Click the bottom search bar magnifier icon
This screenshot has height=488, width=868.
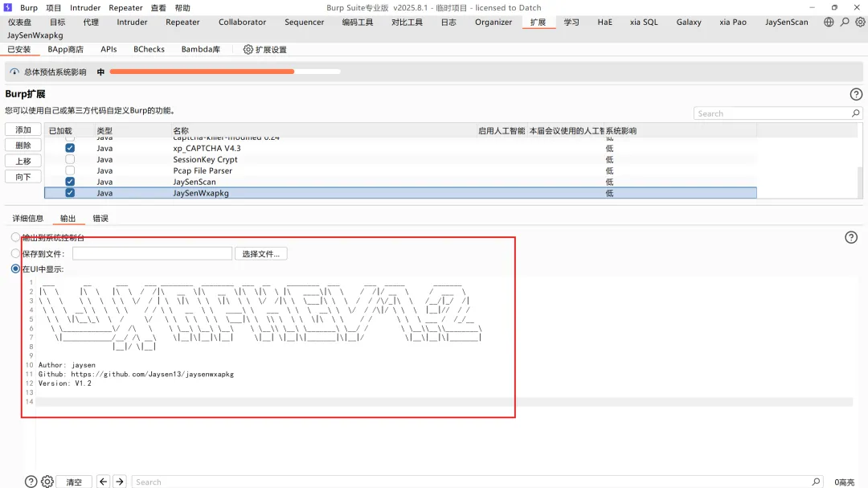click(816, 482)
